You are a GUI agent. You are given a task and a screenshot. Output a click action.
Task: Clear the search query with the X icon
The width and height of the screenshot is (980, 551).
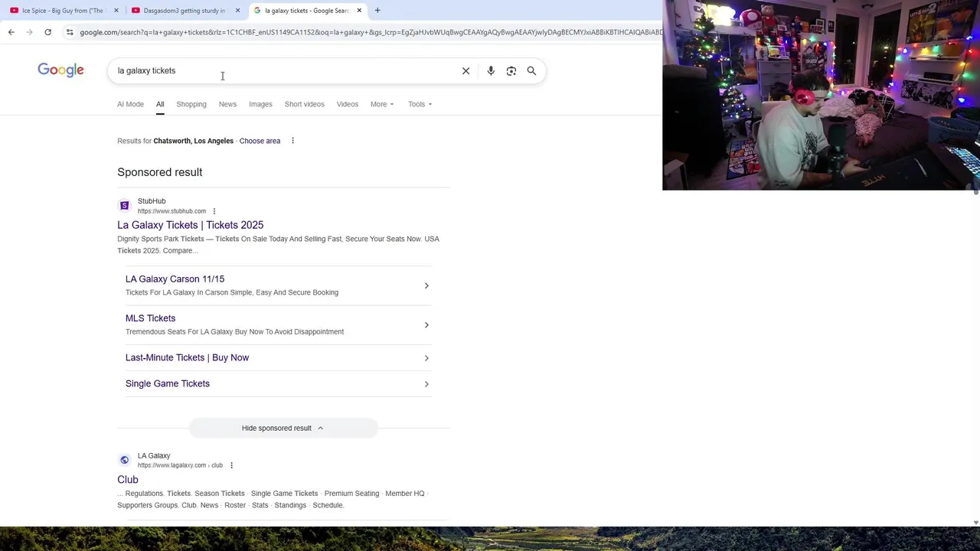pyautogui.click(x=465, y=70)
